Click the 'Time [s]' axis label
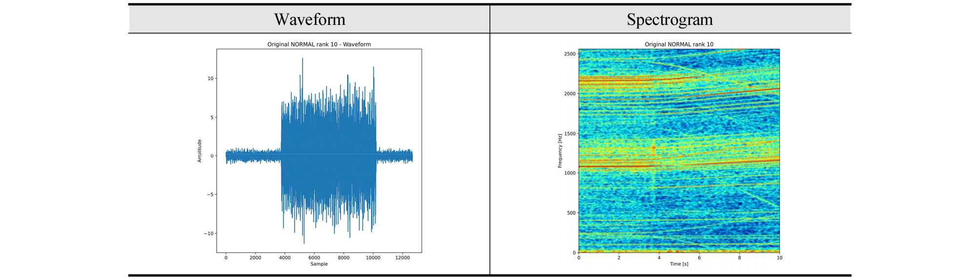This screenshot has height=279, width=980. [x=679, y=264]
